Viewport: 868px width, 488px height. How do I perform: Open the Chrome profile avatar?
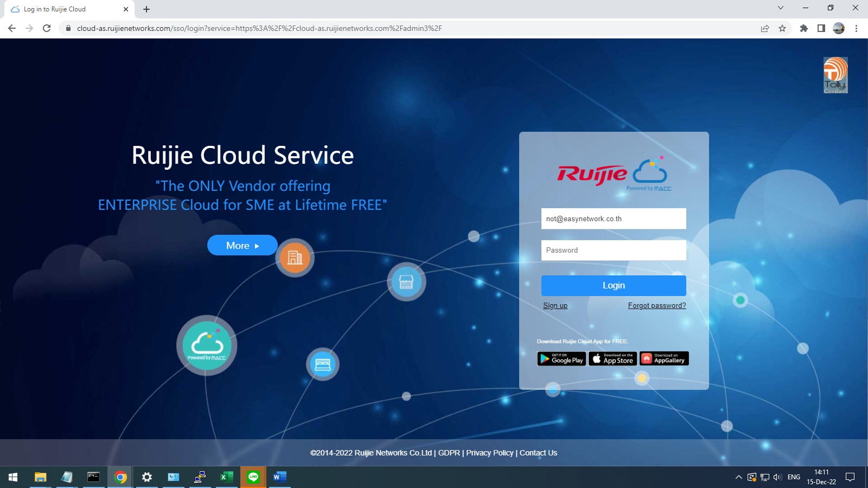point(839,28)
